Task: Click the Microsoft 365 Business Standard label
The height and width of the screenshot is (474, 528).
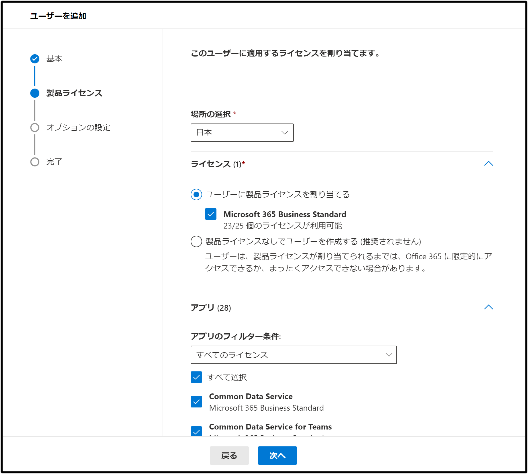Action: click(285, 214)
